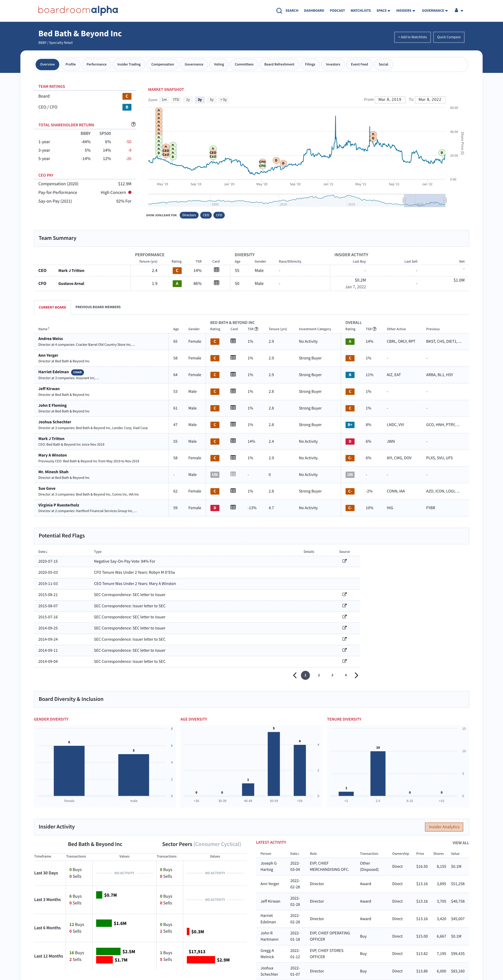The image size is (503, 980).
Task: Click BED BATH TSR column help icon
Action: 257,329
